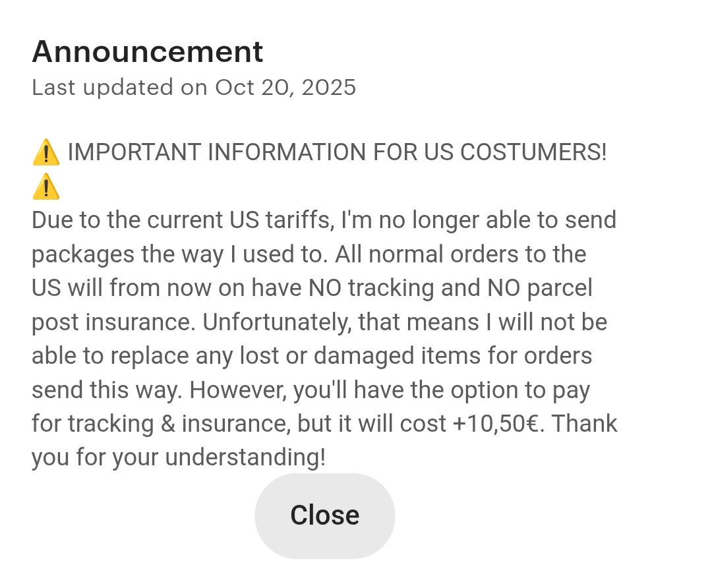Image resolution: width=712 pixels, height=588 pixels.
Task: Click the "Announcement" heading
Action: tap(147, 51)
